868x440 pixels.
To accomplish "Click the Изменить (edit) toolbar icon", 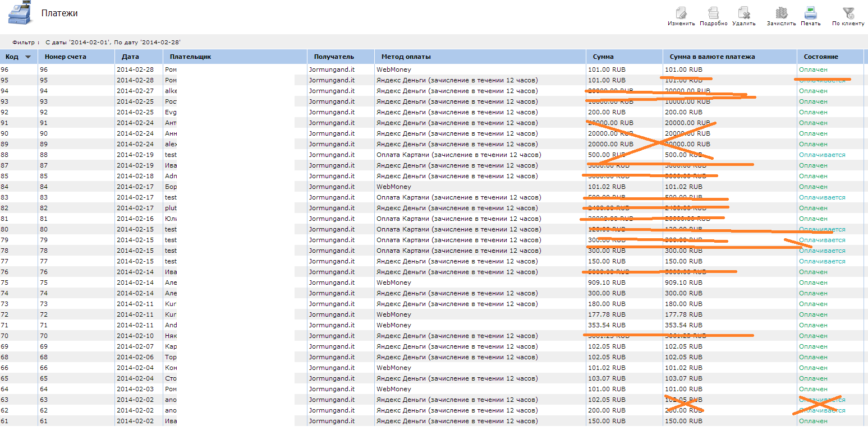I will [681, 13].
